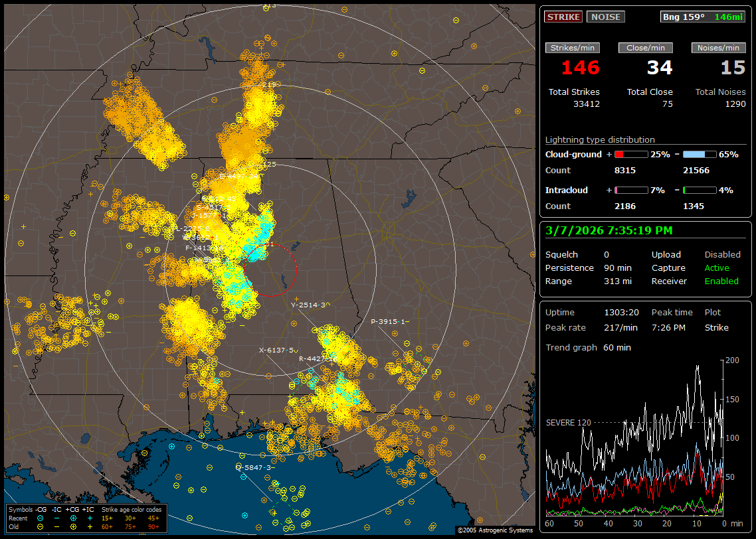The height and width of the screenshot is (539, 756).
Task: Click storm label Y-2514-3 on map
Action: click(x=310, y=305)
